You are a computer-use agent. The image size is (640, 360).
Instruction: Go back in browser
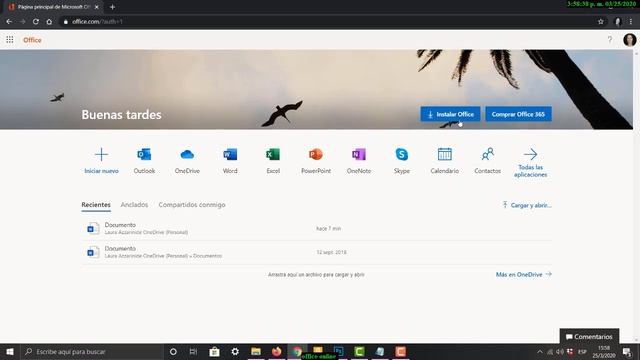(x=9, y=22)
